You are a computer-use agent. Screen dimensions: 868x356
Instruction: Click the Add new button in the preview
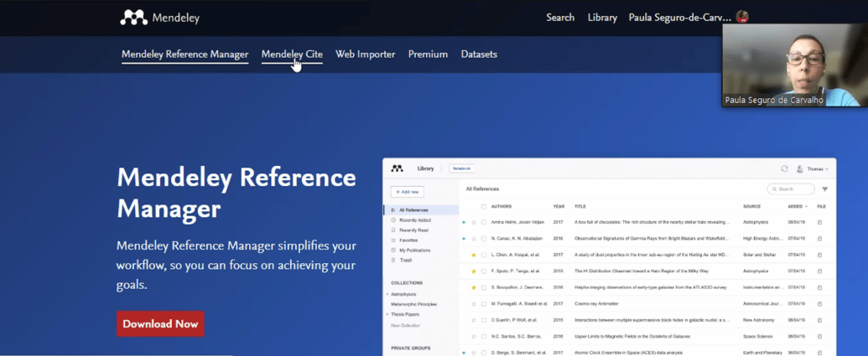point(407,191)
